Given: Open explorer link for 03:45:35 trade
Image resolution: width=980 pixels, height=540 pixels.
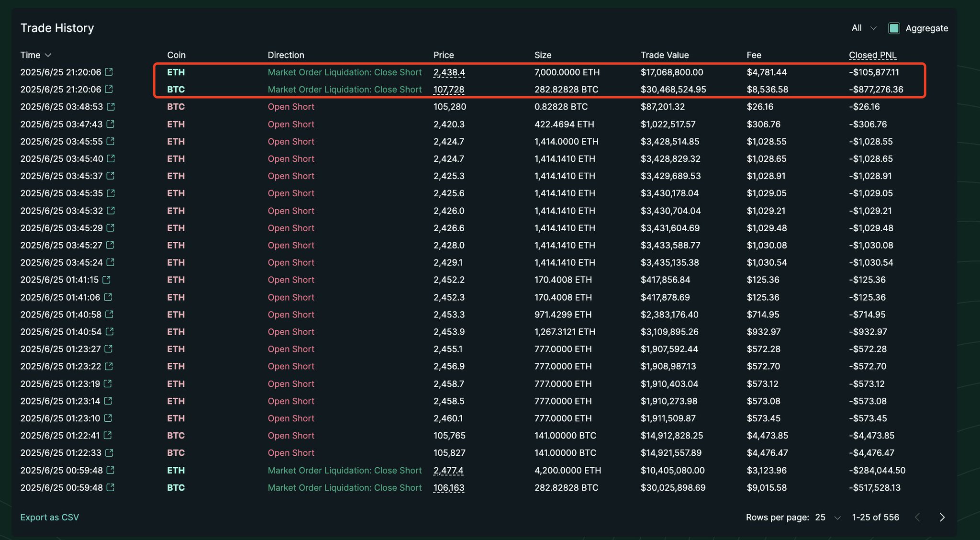Looking at the screenshot, I should click(x=111, y=193).
